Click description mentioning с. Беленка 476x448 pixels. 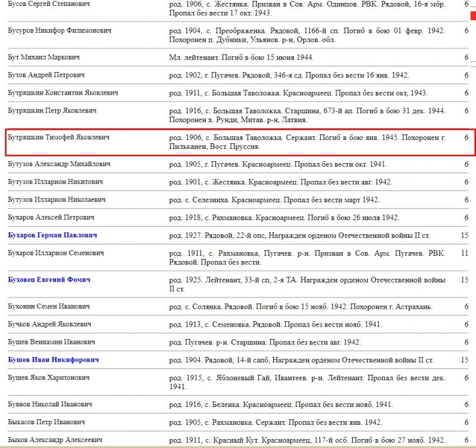(281, 405)
